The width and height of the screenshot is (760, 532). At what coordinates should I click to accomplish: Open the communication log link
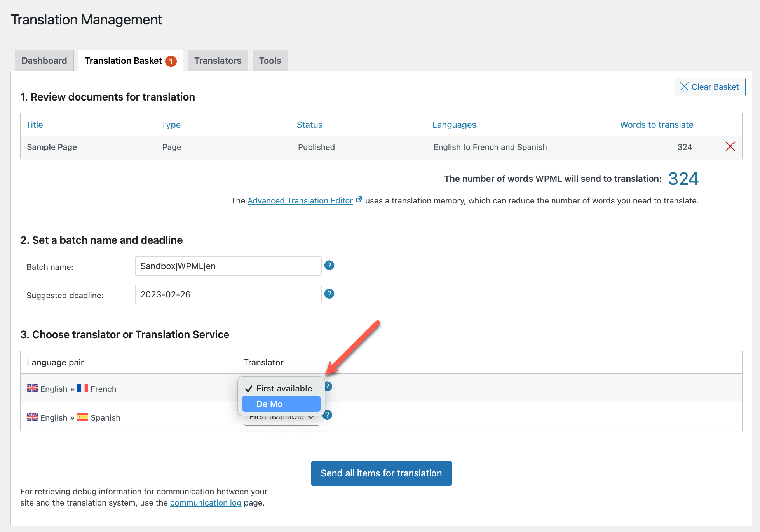[206, 503]
